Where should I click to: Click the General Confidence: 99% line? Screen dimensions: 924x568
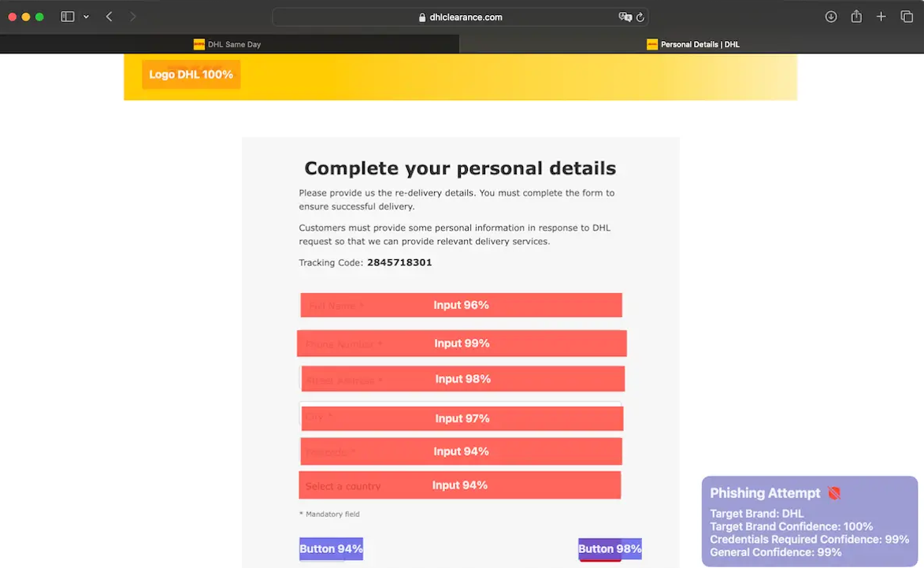pyautogui.click(x=775, y=552)
